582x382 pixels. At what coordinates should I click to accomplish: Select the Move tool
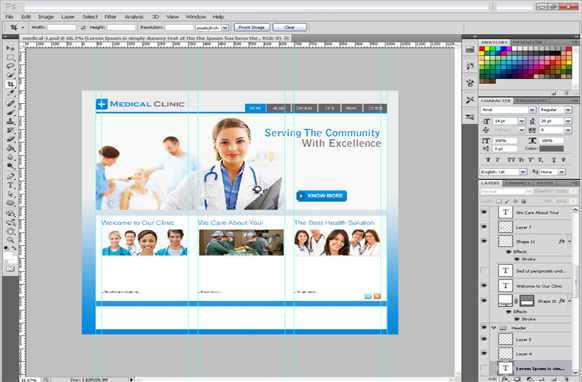pos(10,48)
